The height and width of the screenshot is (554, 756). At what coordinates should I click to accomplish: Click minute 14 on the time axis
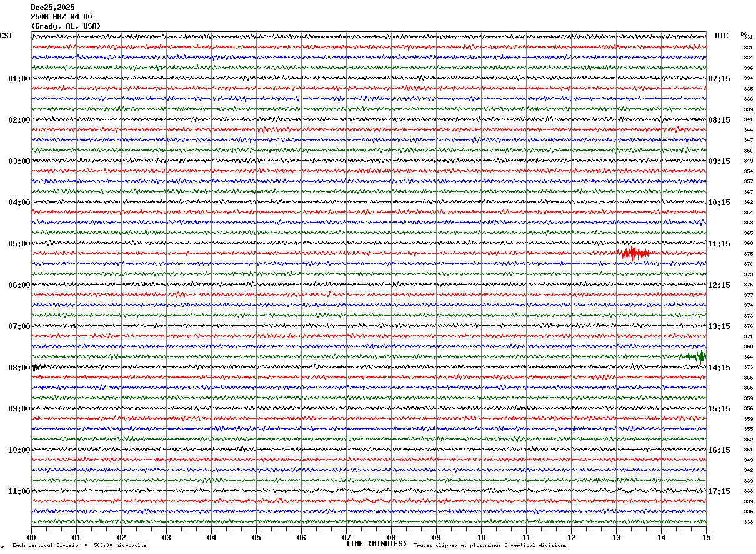coord(661,538)
